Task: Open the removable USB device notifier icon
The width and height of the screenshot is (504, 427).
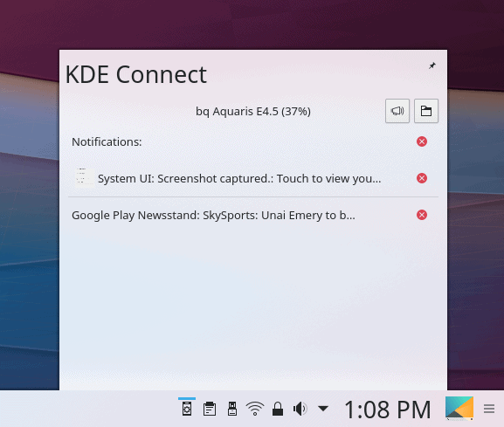Action: click(232, 409)
